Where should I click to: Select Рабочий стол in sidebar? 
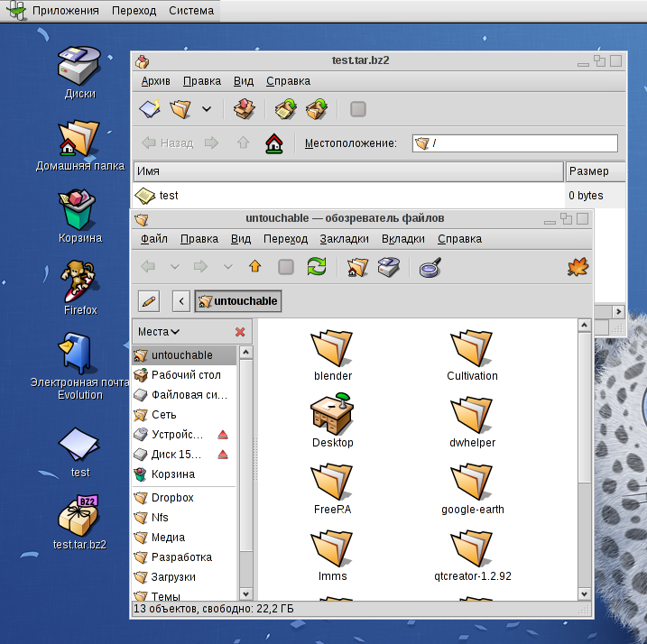(184, 375)
